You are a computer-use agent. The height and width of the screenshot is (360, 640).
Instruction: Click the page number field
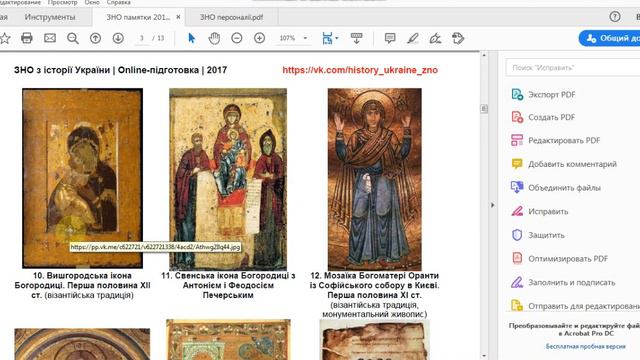point(142,38)
